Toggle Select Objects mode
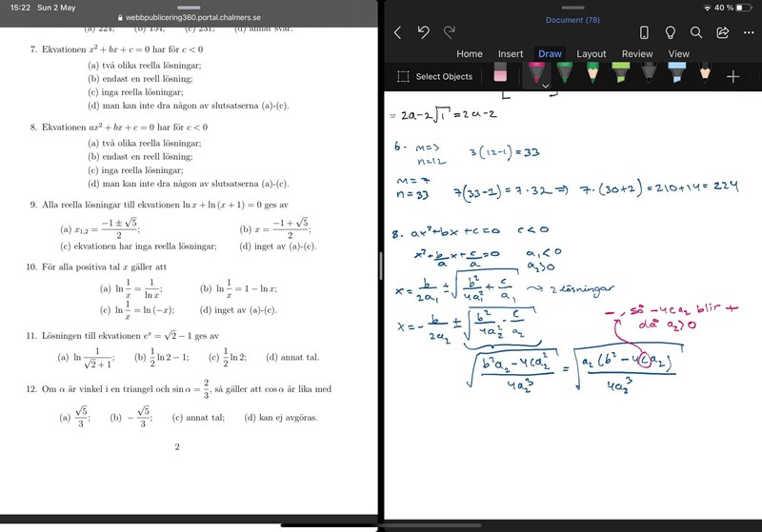The height and width of the screenshot is (532, 762). (434, 76)
